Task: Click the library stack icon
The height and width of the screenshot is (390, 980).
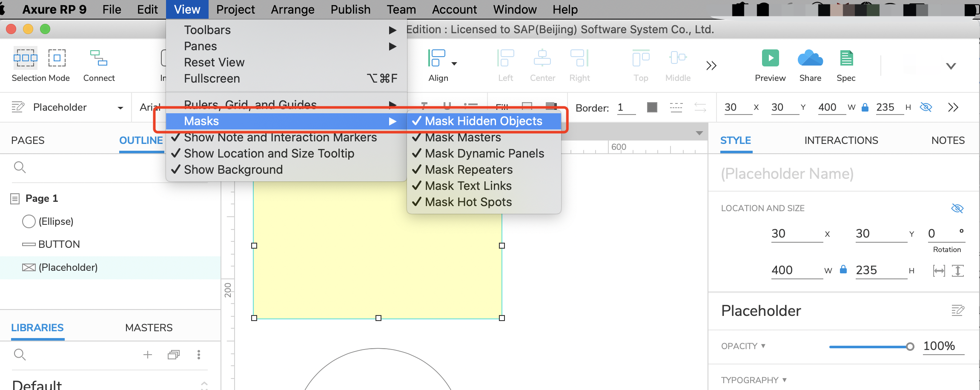Action: click(174, 355)
